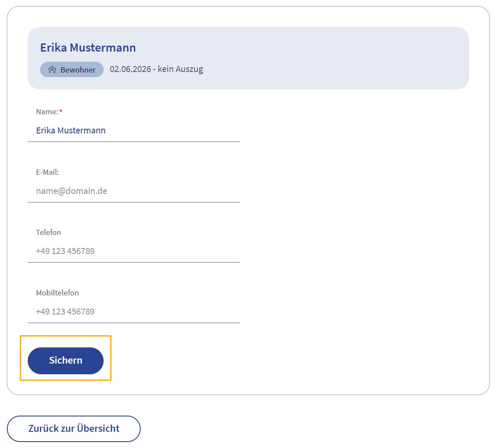Go back via Zurück zur Übersicht
498x448 pixels.
pos(74,429)
